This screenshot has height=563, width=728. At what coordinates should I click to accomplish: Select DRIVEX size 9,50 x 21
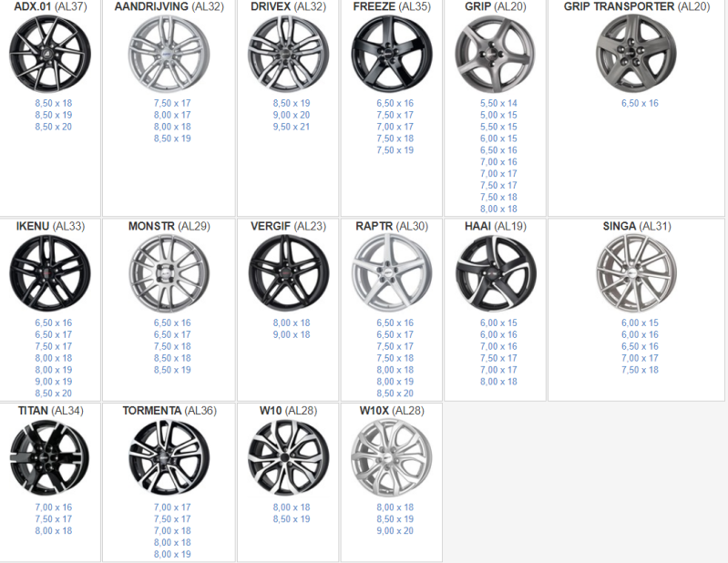click(x=292, y=127)
